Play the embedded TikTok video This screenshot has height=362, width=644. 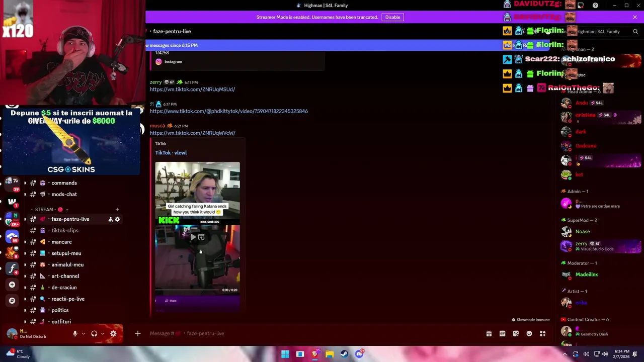coord(193,237)
